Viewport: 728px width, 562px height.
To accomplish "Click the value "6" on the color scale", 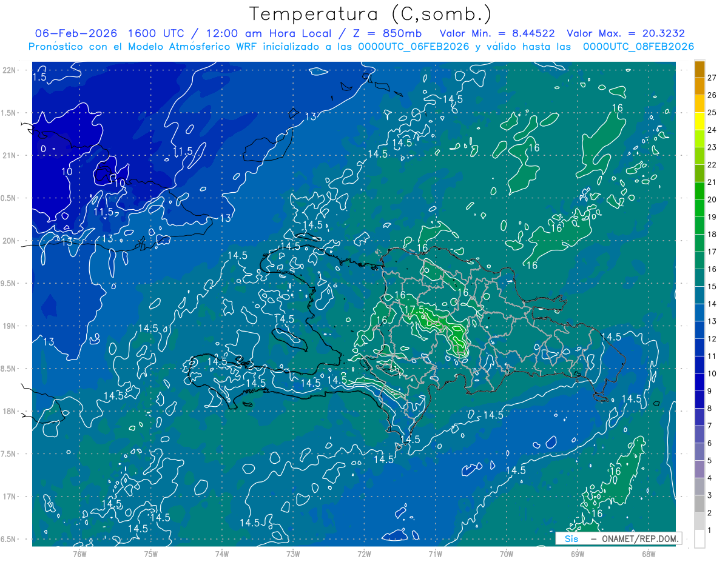I will [x=710, y=443].
